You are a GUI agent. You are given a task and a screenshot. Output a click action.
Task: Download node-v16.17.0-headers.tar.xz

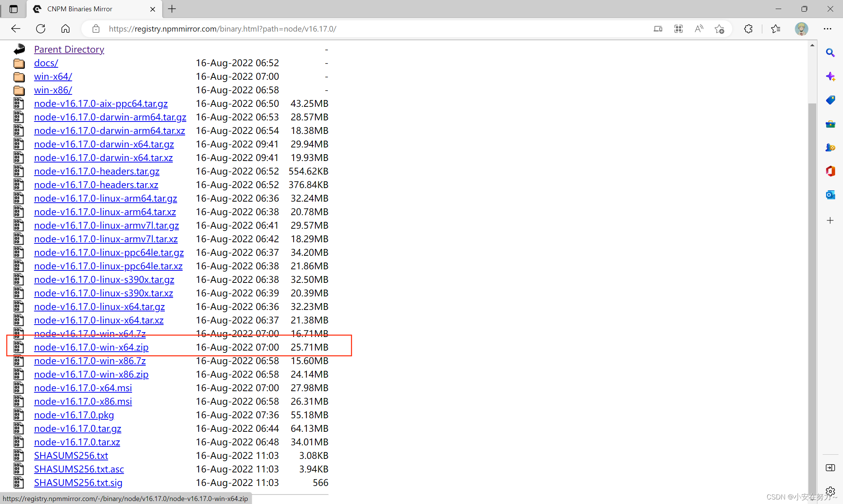[x=96, y=185]
